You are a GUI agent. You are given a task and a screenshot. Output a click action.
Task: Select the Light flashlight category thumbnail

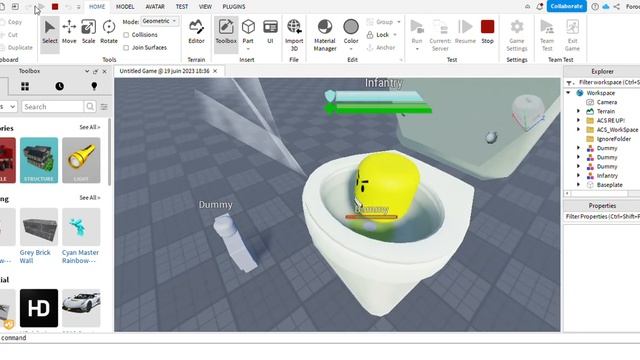(x=81, y=160)
